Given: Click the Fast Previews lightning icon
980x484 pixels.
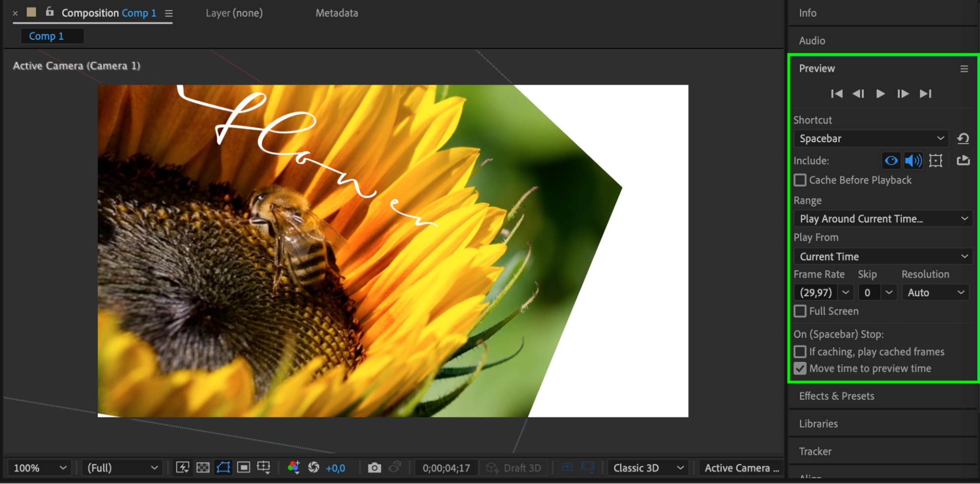Looking at the screenshot, I should tap(182, 468).
